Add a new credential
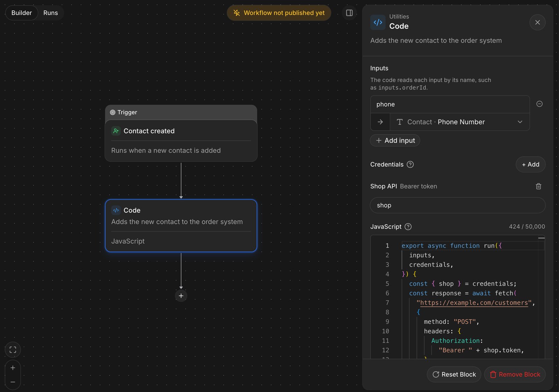559x392 pixels. tap(530, 165)
